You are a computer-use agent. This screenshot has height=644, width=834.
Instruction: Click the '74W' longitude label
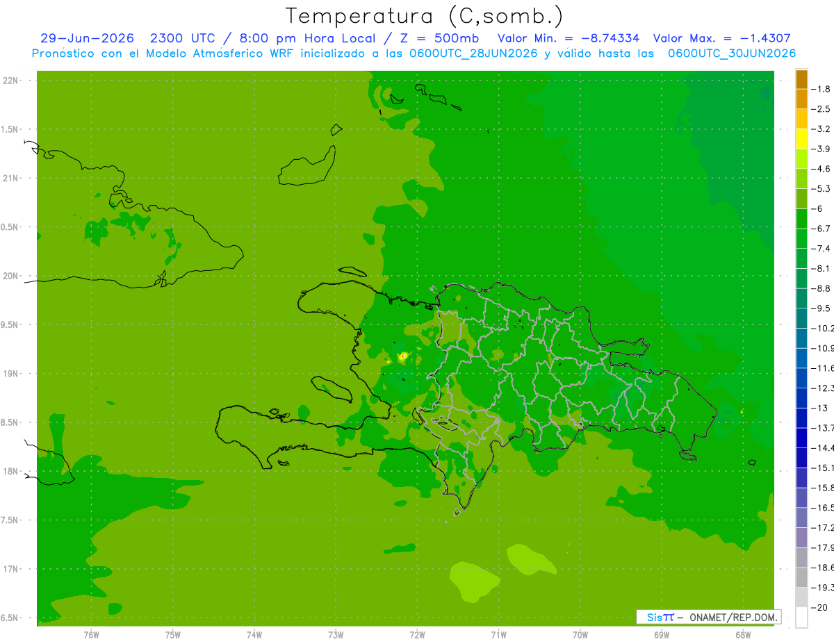click(254, 635)
